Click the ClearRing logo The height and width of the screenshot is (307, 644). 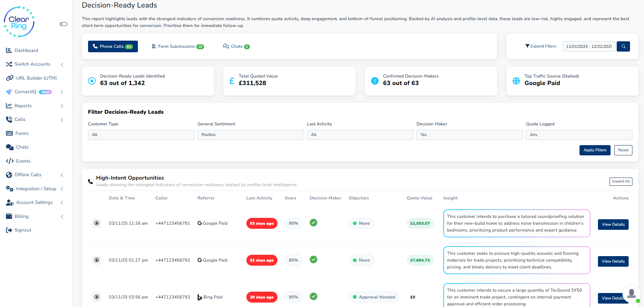click(19, 22)
